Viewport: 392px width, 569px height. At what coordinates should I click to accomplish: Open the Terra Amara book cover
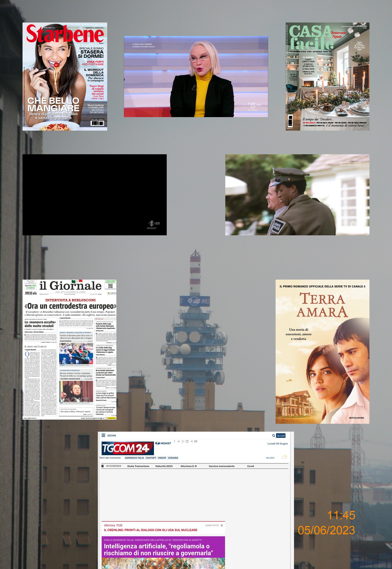pyautogui.click(x=323, y=351)
